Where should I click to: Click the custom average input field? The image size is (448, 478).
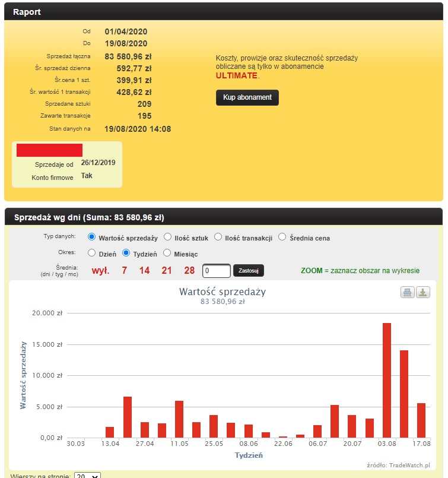[216, 271]
